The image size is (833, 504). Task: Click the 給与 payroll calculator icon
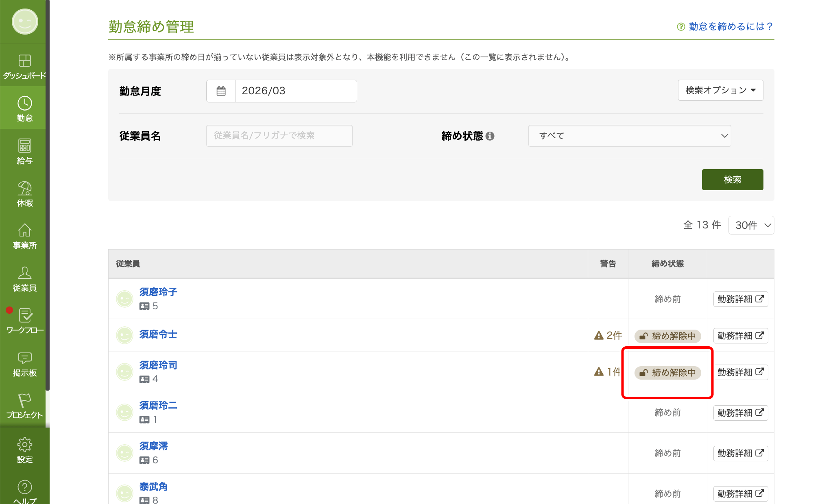click(x=24, y=146)
